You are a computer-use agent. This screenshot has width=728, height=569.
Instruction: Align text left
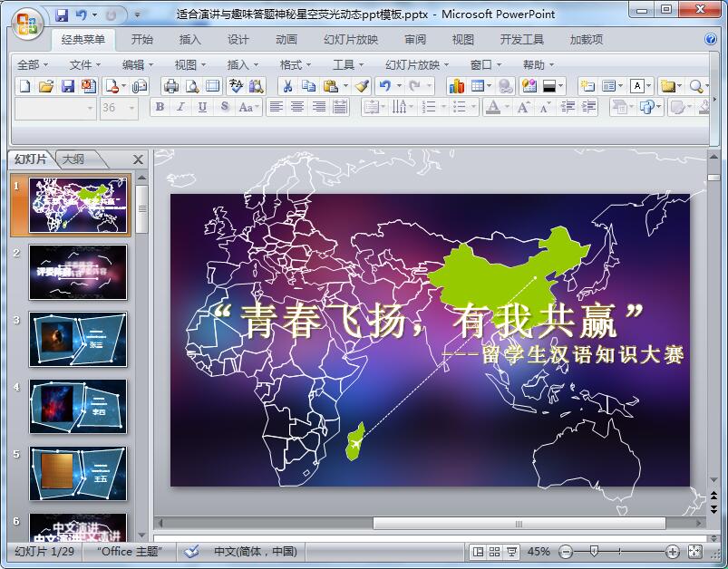[277, 107]
